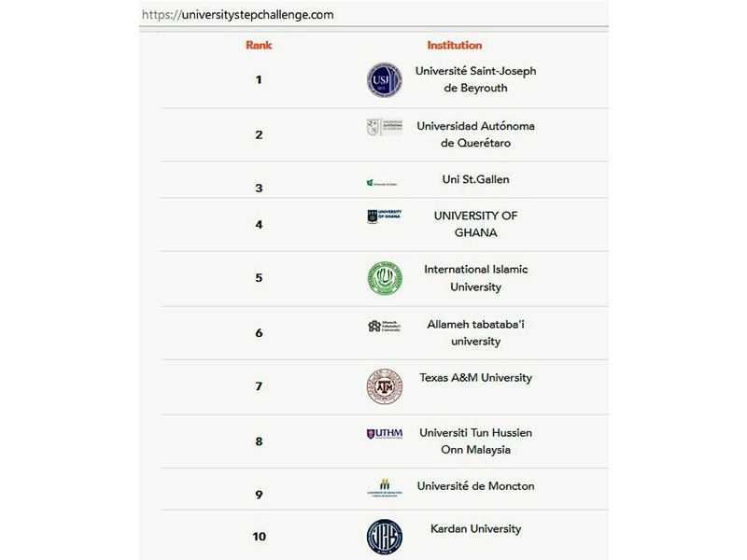Click the Uni St.Gallen green logo
The height and width of the screenshot is (560, 747).
click(x=382, y=183)
